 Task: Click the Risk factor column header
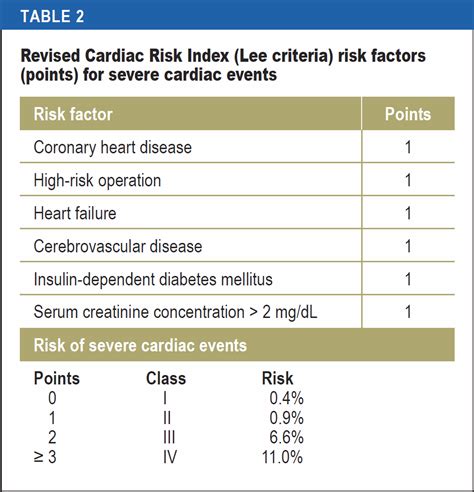click(x=73, y=114)
